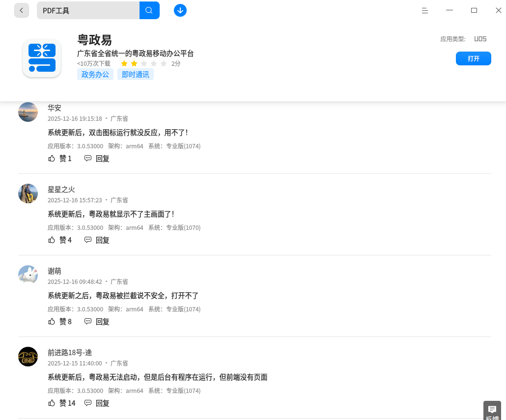Image resolution: width=506 pixels, height=420 pixels.
Task: Click the username 前进路18号-逄
Action: click(x=70, y=353)
